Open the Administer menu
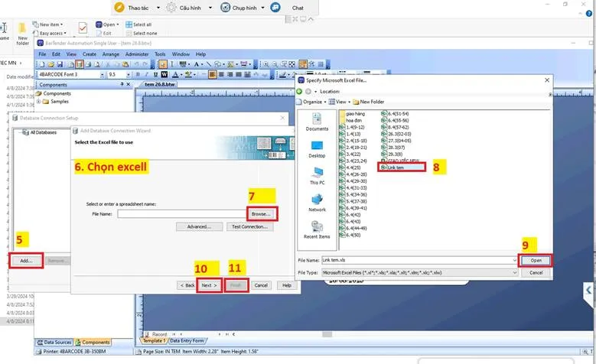The height and width of the screenshot is (364, 596). tap(137, 54)
